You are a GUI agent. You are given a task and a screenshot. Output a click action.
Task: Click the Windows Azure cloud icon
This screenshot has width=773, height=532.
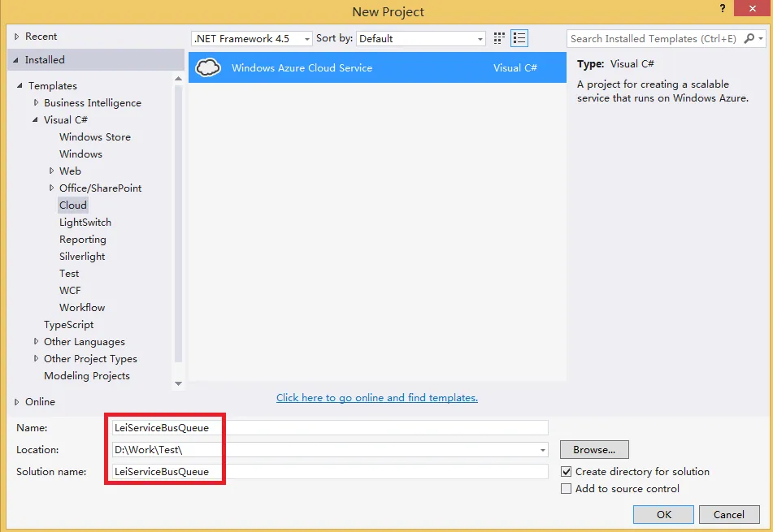coord(208,67)
